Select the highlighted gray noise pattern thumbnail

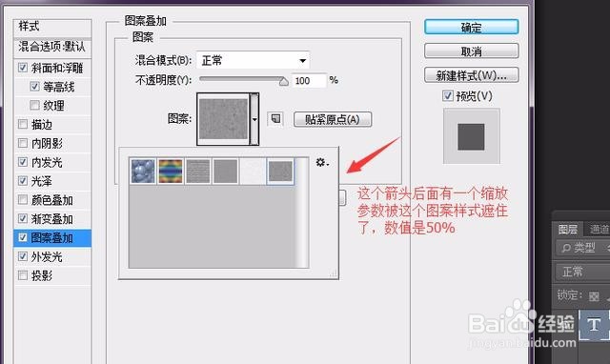pyautogui.click(x=280, y=171)
